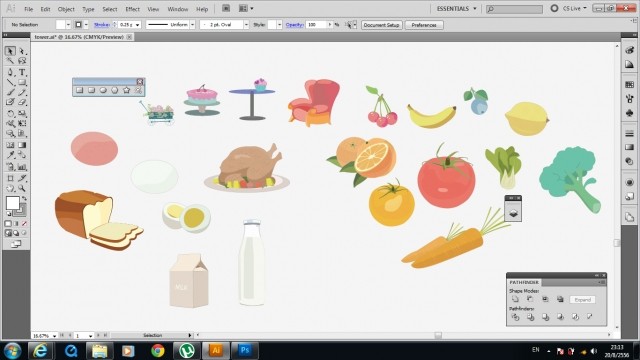640x360 pixels.
Task: Pick the Ellipse shape in floating toolbar
Action: (103, 90)
